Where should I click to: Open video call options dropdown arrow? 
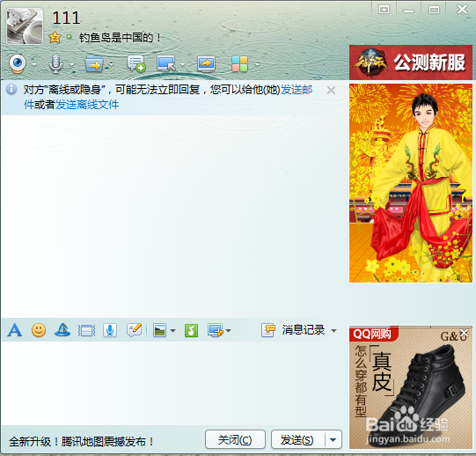click(34, 65)
